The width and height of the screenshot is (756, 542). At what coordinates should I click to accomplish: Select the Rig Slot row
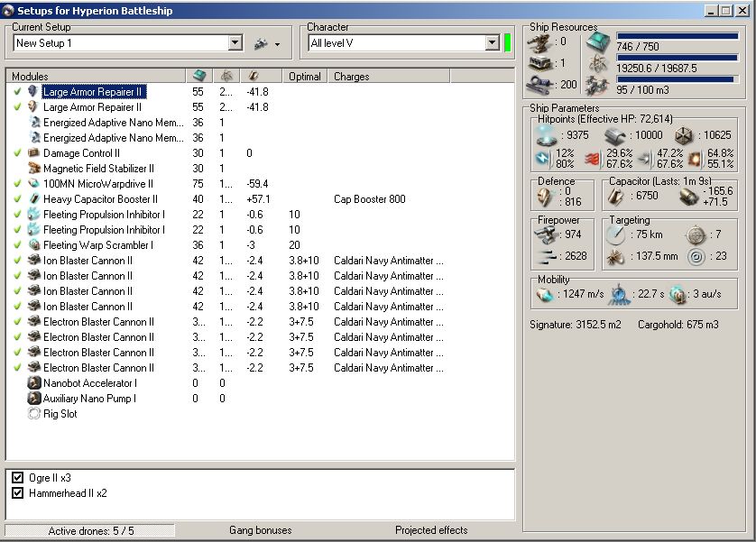point(261,413)
